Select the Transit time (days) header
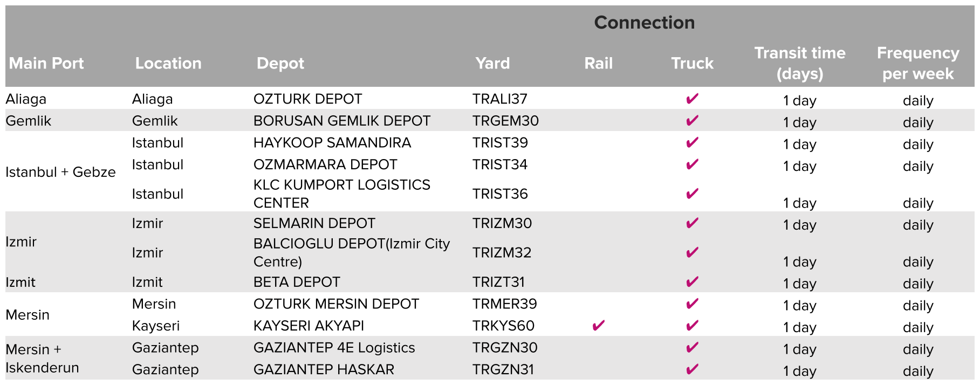Image resolution: width=980 pixels, height=385 pixels. 799,63
